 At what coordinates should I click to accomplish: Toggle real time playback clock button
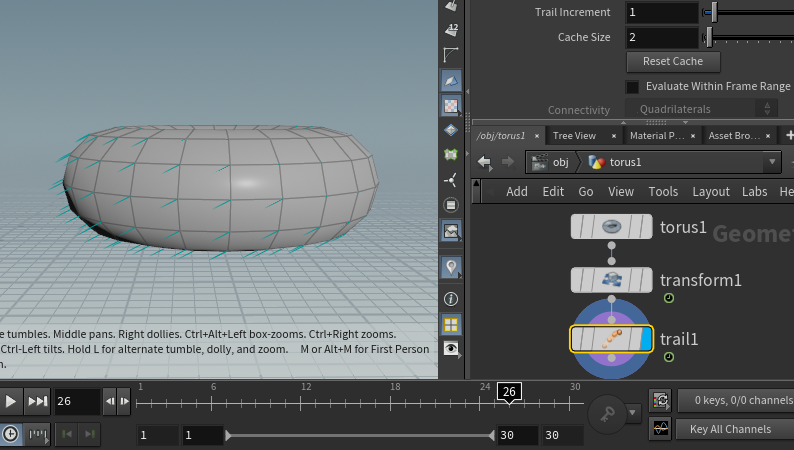coord(11,434)
